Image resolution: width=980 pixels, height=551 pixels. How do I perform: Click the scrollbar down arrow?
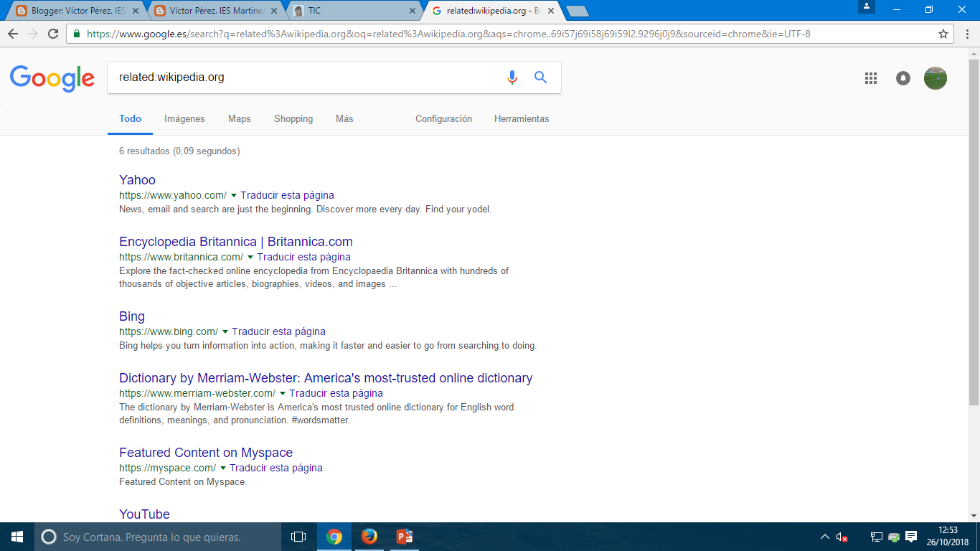974,515
